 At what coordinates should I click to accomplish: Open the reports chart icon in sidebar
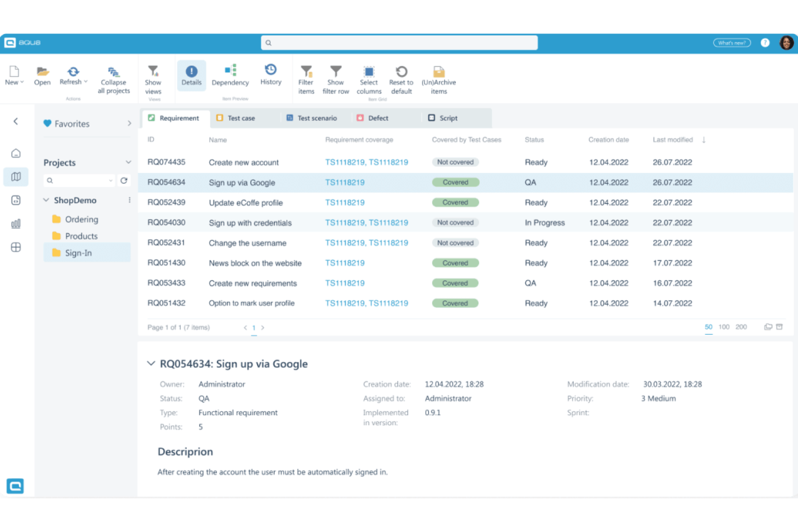[x=16, y=224]
